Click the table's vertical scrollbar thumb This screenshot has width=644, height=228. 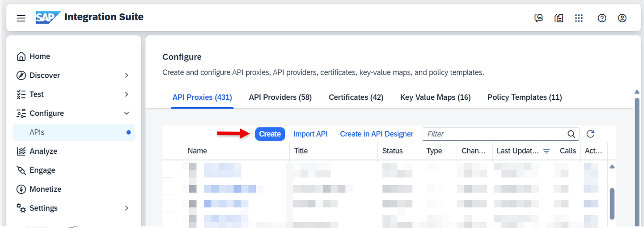tap(612, 203)
